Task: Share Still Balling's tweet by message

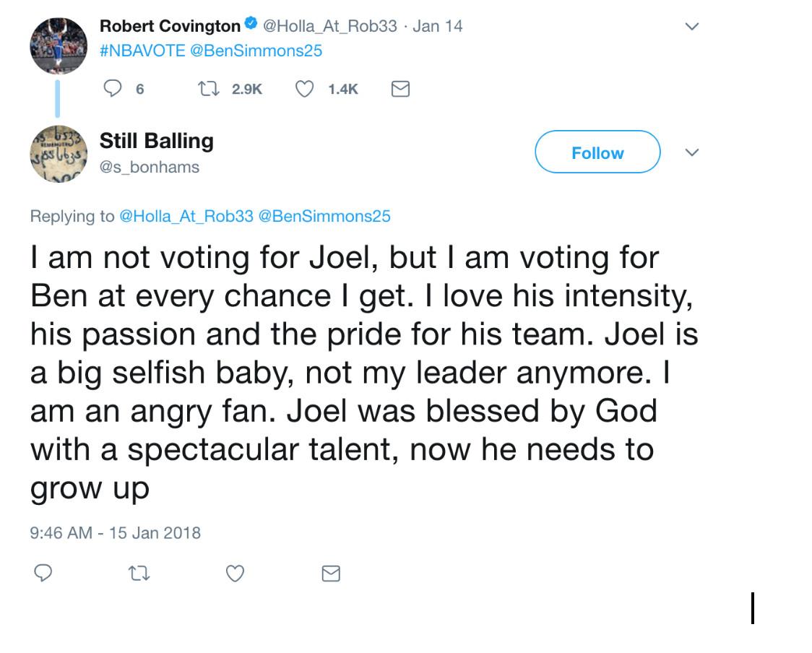Action: coord(330,574)
